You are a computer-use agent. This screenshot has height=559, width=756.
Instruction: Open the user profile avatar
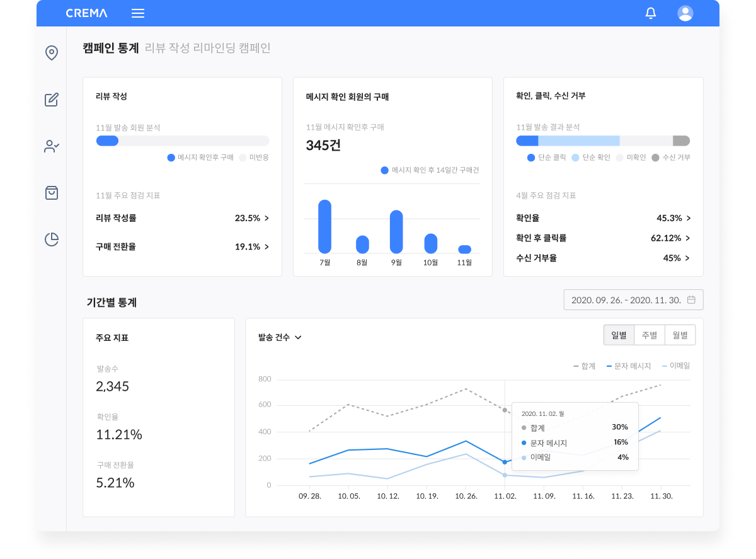click(685, 13)
